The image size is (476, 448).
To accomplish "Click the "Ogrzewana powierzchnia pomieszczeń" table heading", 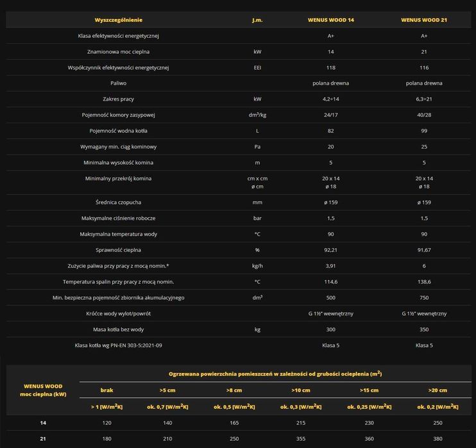I will point(275,374).
